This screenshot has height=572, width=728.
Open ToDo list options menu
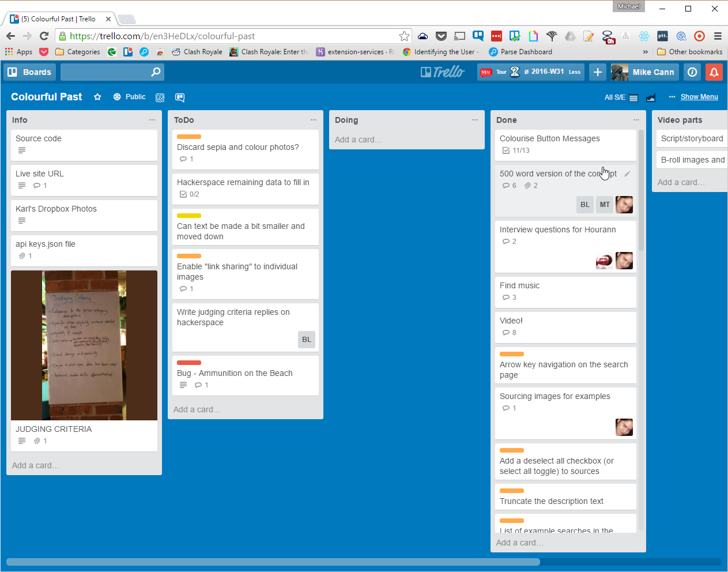pyautogui.click(x=314, y=120)
